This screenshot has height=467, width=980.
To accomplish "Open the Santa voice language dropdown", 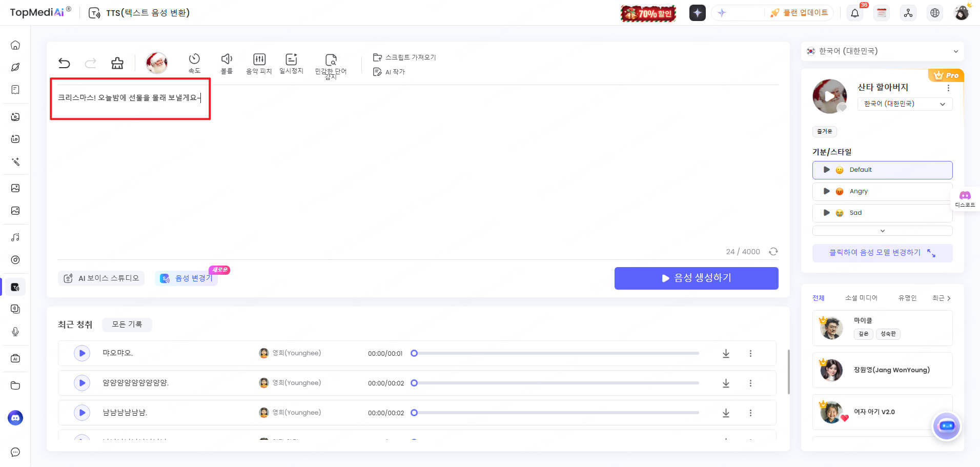I will [x=905, y=104].
